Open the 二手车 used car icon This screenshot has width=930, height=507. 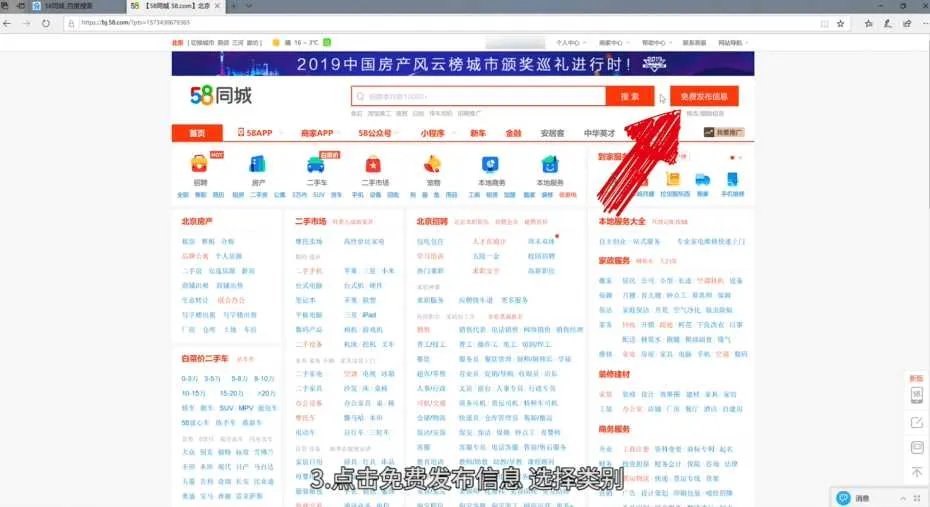click(x=316, y=164)
